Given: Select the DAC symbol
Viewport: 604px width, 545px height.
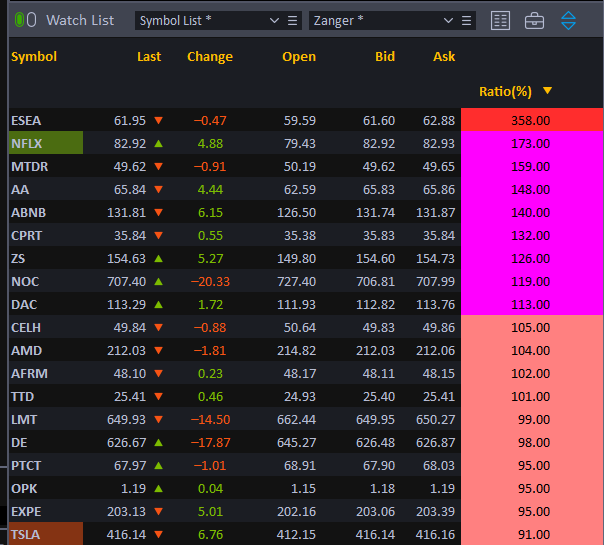Looking at the screenshot, I should click(x=24, y=305).
